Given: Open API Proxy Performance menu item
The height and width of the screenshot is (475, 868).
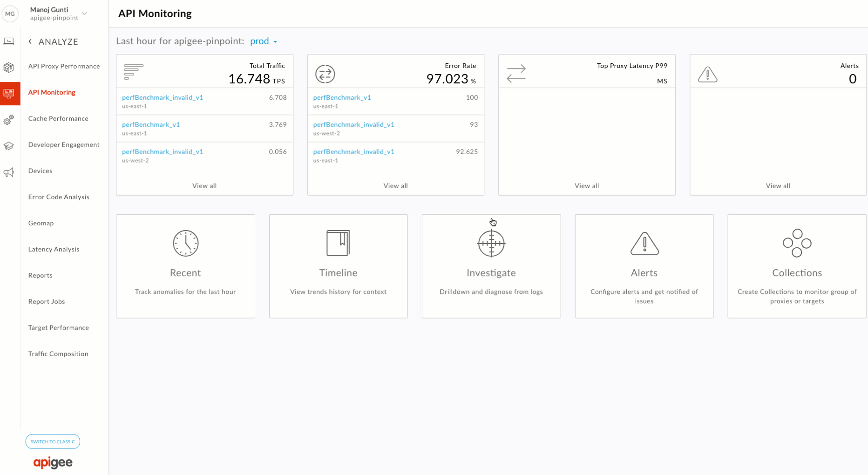Looking at the screenshot, I should pos(64,66).
